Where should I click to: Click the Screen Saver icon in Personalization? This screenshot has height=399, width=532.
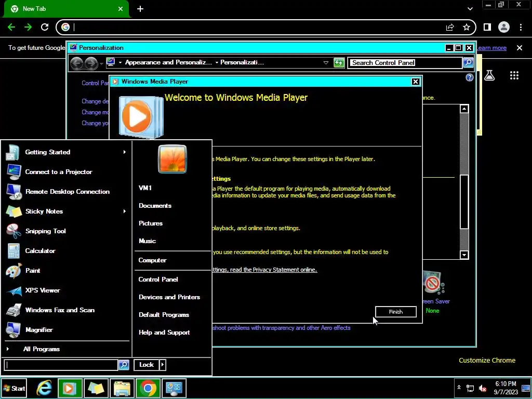pos(434,283)
